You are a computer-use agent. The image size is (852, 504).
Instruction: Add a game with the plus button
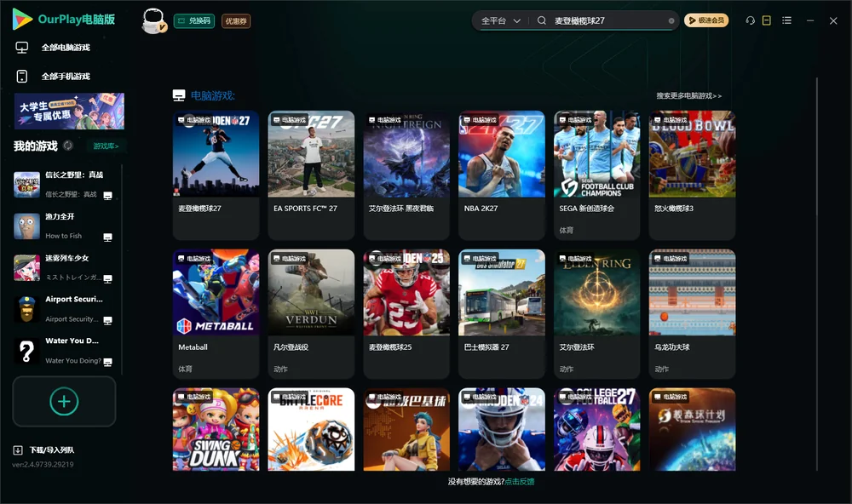pyautogui.click(x=64, y=401)
